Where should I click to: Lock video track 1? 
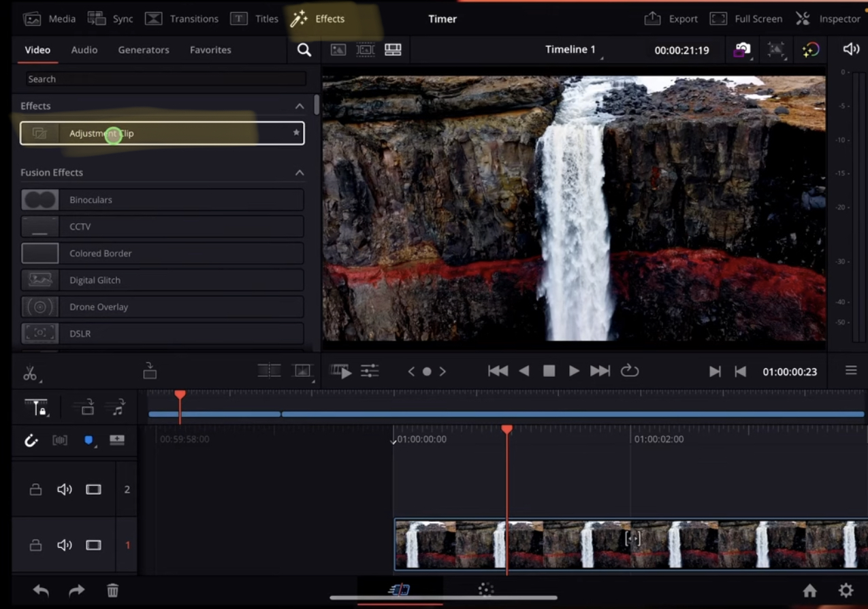35,545
